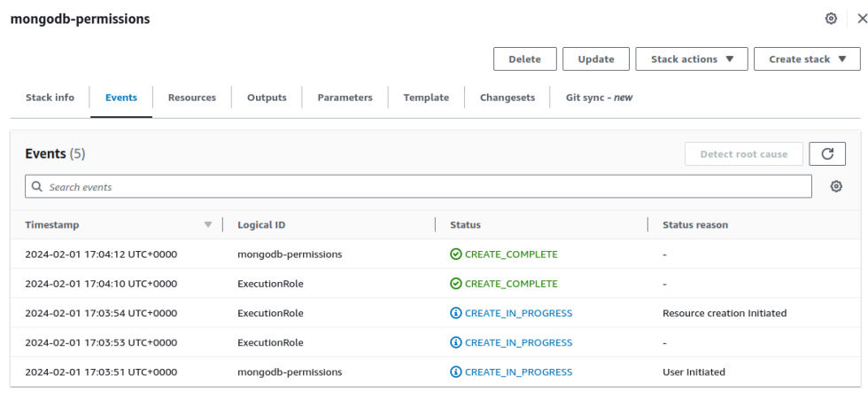Image resolution: width=868 pixels, height=399 pixels.
Task: Click CREATE_COMPLETE status text at 17:04:10
Action: pos(511,284)
